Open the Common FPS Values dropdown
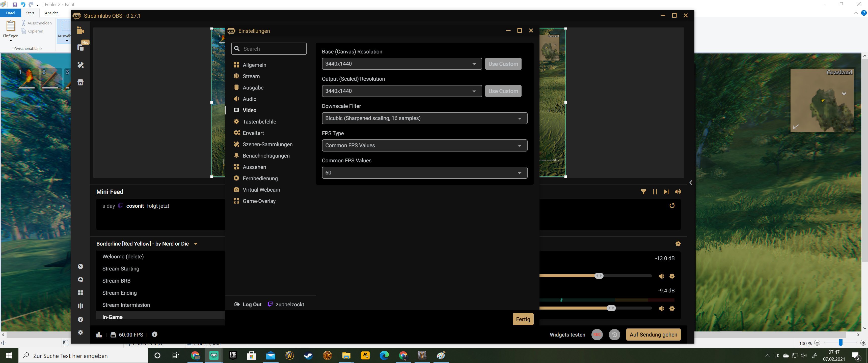 click(x=424, y=173)
